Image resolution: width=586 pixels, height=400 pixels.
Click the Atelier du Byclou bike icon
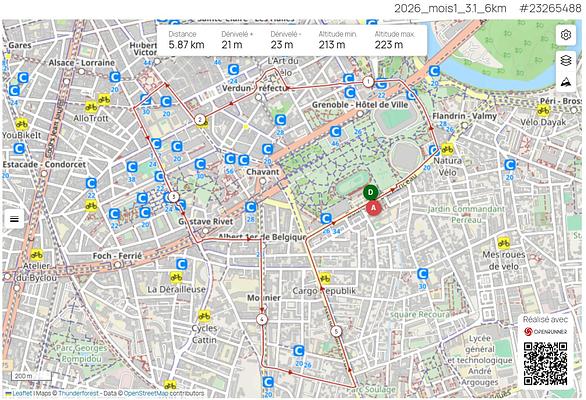click(36, 255)
